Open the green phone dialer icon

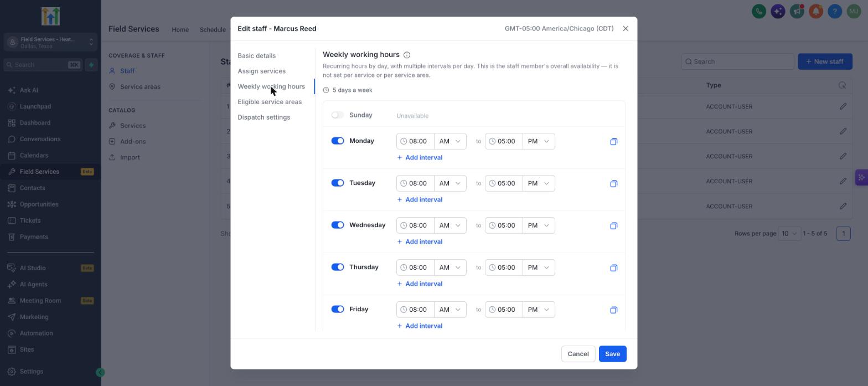pos(759,11)
